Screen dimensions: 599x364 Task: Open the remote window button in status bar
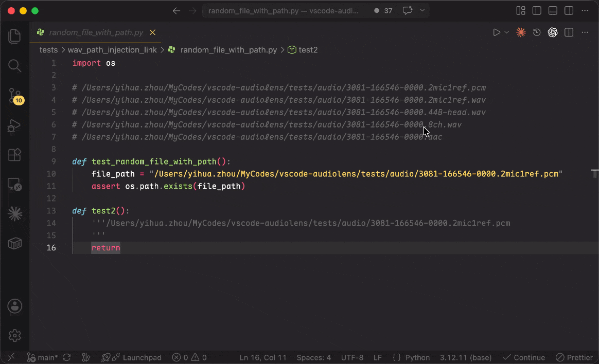click(x=11, y=357)
